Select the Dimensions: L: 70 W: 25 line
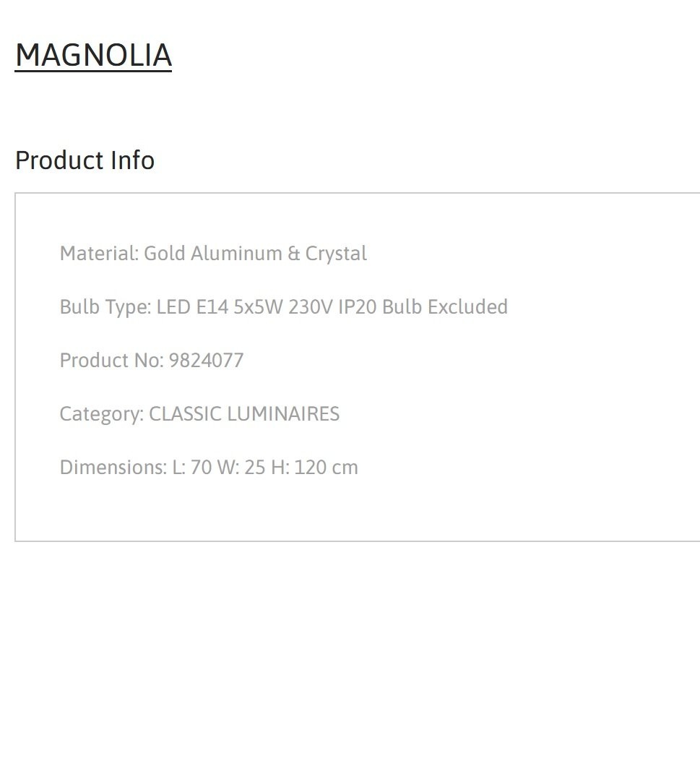700x761 pixels. (x=209, y=468)
